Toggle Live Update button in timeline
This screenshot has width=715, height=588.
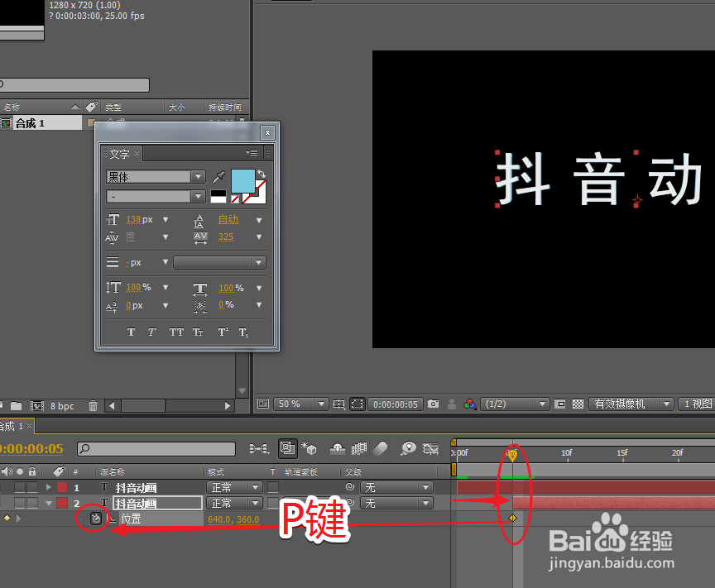288,448
